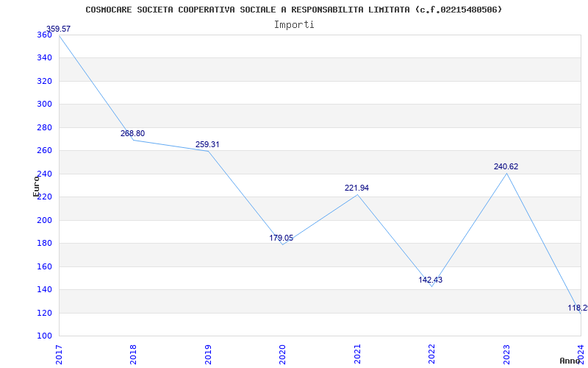Screen dimensions: 588x368
Task: Select the 2023 year axis label
Action: point(506,354)
